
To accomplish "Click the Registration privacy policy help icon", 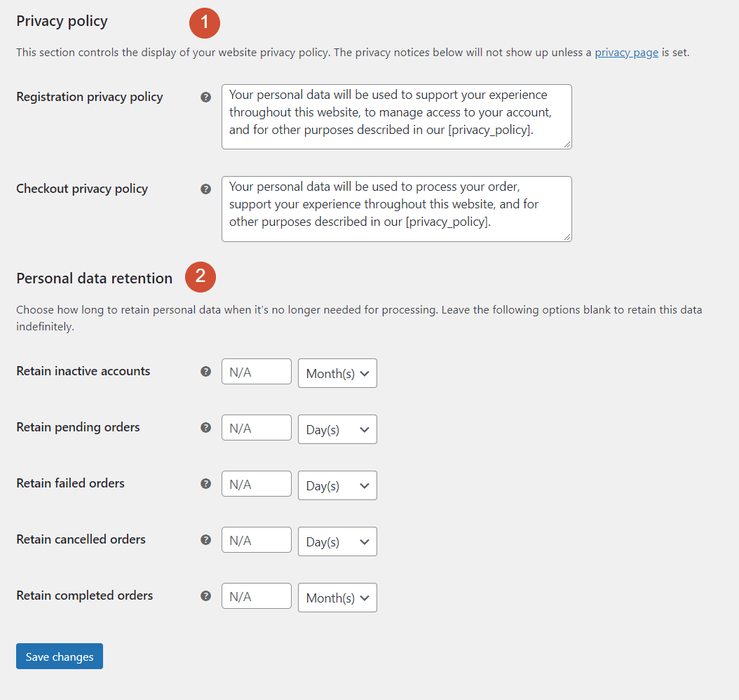I will (205, 97).
